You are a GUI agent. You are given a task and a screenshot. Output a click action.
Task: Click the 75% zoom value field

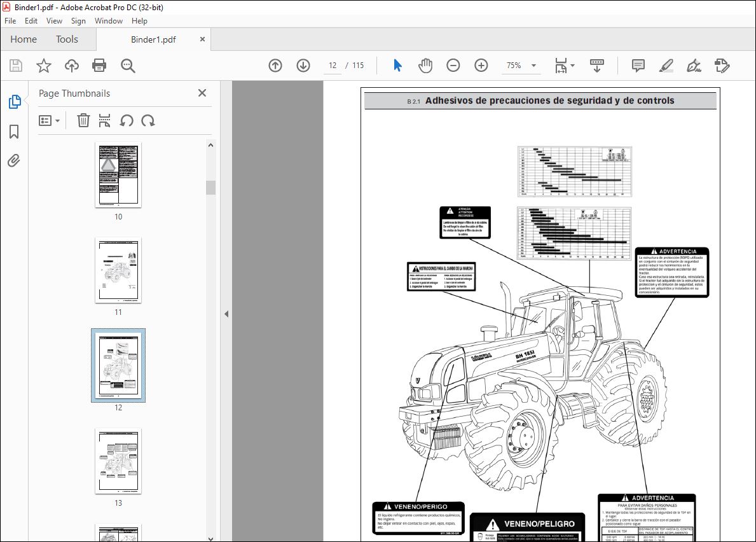click(x=514, y=66)
